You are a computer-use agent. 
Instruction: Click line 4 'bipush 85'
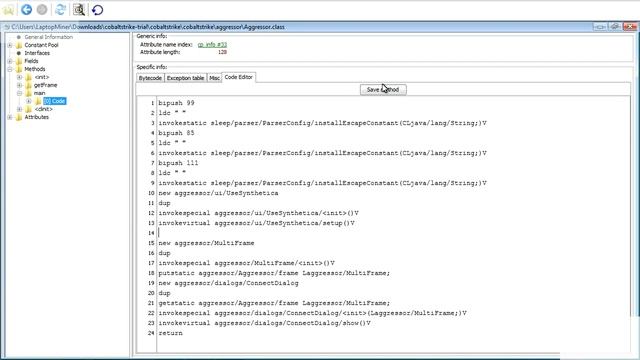pyautogui.click(x=176, y=133)
